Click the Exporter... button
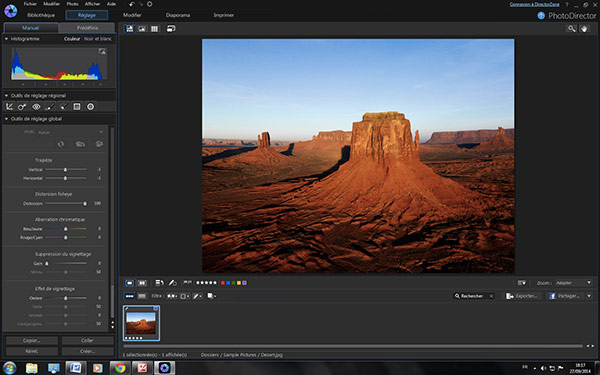 pos(522,296)
